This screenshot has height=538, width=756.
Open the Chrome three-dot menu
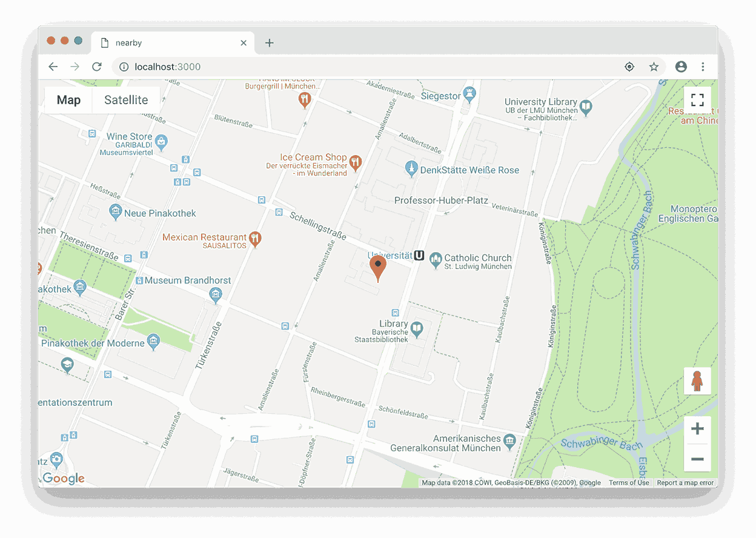pyautogui.click(x=703, y=67)
